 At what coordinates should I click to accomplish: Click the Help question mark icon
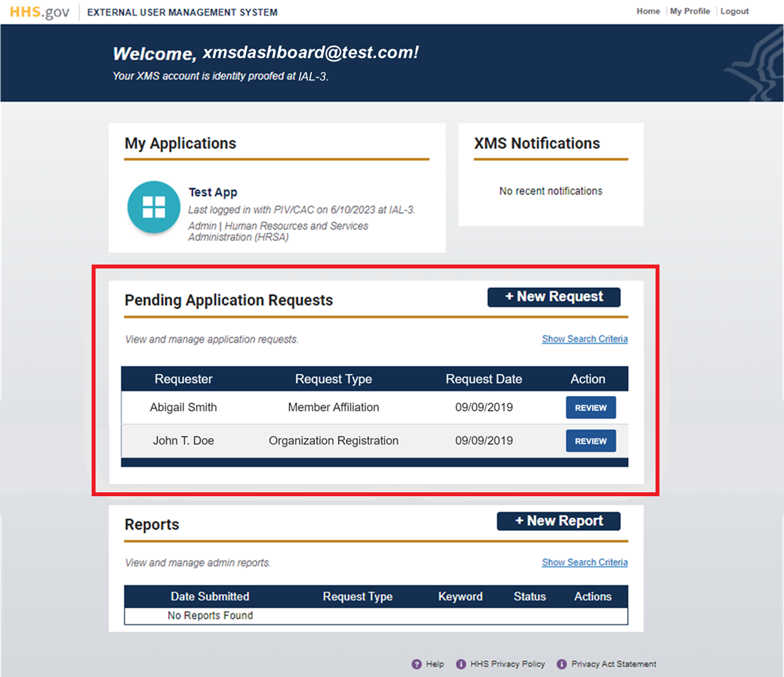pos(417,664)
